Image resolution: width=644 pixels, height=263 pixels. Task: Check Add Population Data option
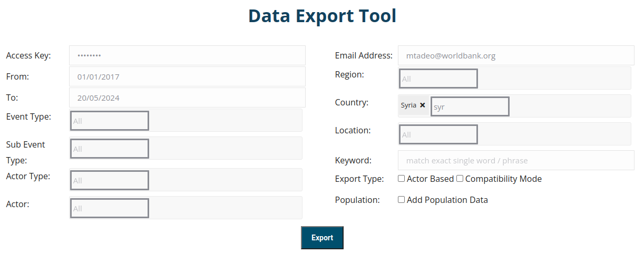pyautogui.click(x=402, y=200)
